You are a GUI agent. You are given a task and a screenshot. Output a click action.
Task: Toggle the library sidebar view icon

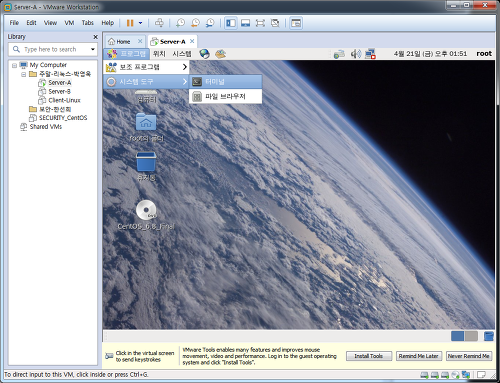(x=231, y=23)
